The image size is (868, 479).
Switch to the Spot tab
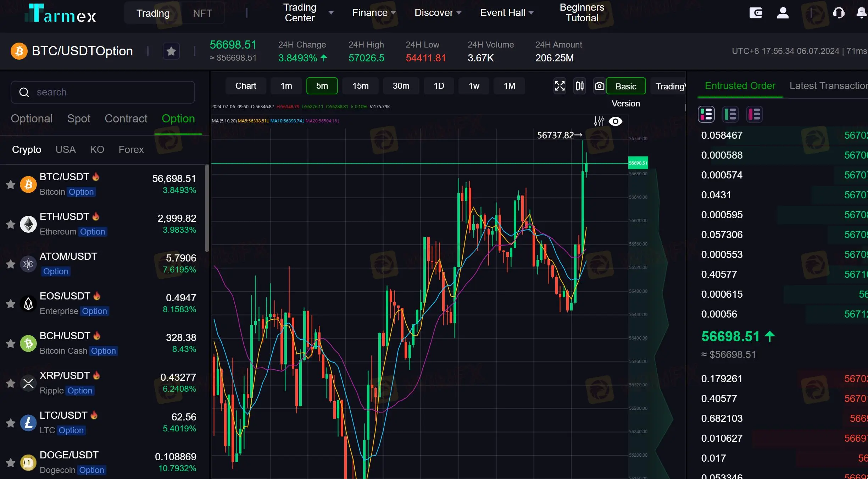pos(79,119)
